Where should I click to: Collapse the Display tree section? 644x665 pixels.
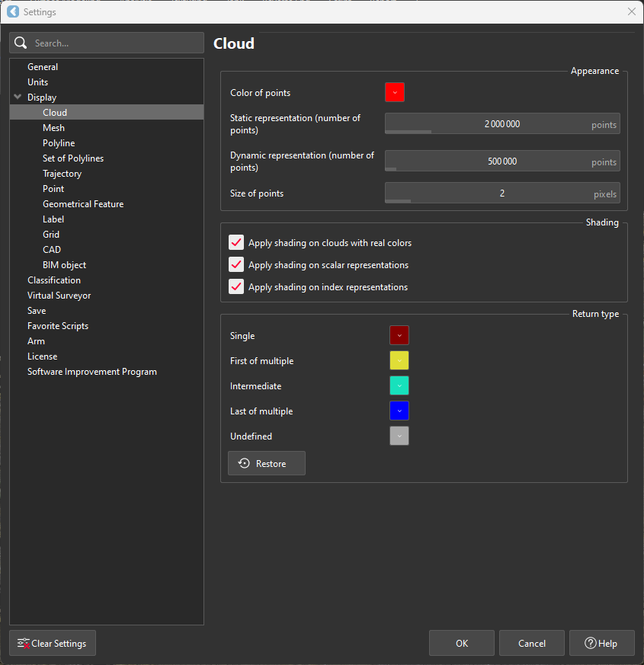click(18, 98)
